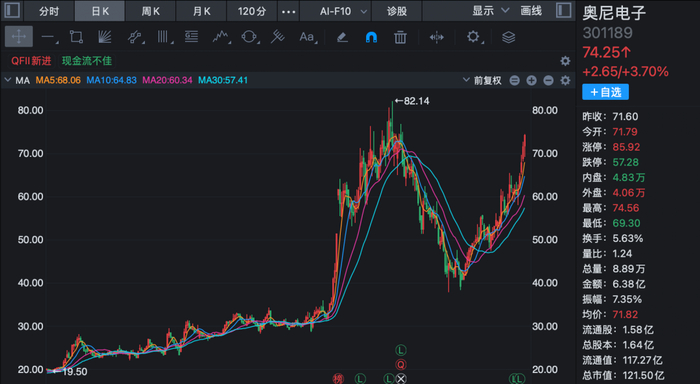Click the MA5:68.06 label

coord(58,80)
